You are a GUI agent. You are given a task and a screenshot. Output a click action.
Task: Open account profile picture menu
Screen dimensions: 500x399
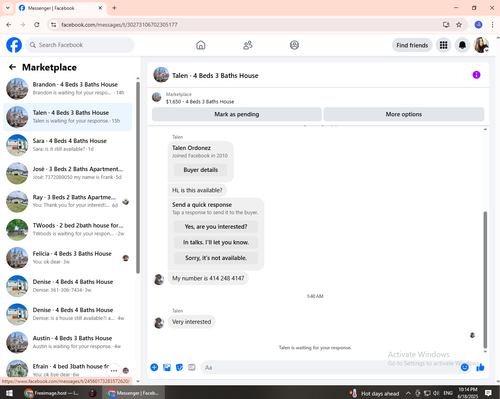coord(481,45)
